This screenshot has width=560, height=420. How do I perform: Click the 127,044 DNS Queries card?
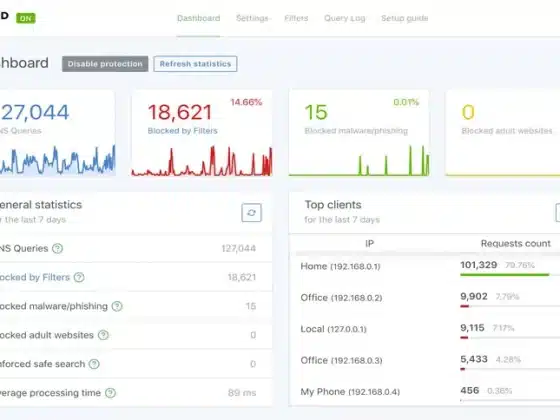click(58, 133)
